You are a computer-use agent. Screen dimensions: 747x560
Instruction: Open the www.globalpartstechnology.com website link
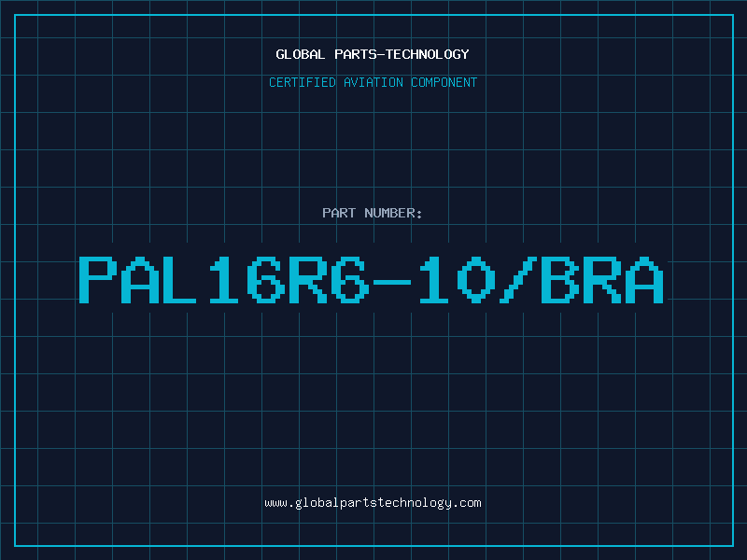373,503
